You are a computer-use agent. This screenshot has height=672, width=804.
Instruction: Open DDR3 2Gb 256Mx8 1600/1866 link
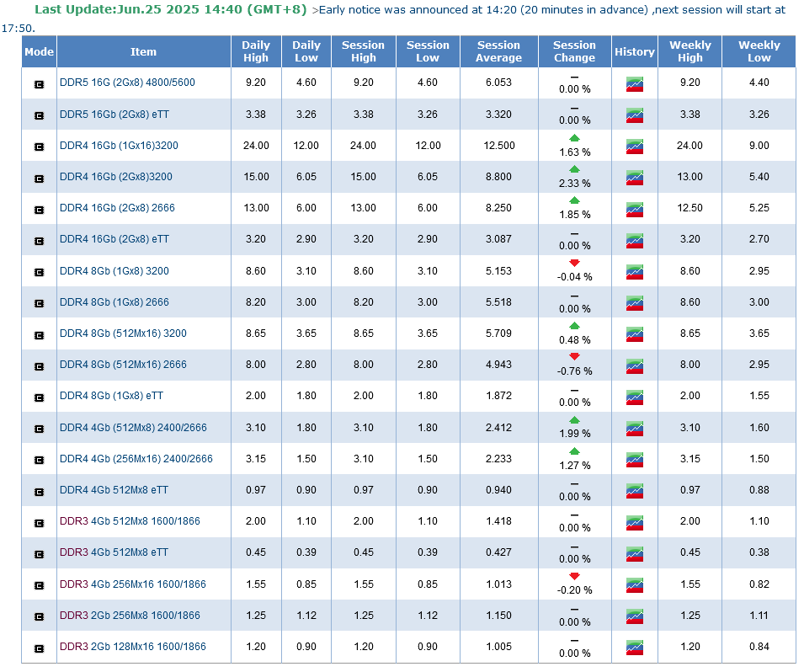coord(132,616)
